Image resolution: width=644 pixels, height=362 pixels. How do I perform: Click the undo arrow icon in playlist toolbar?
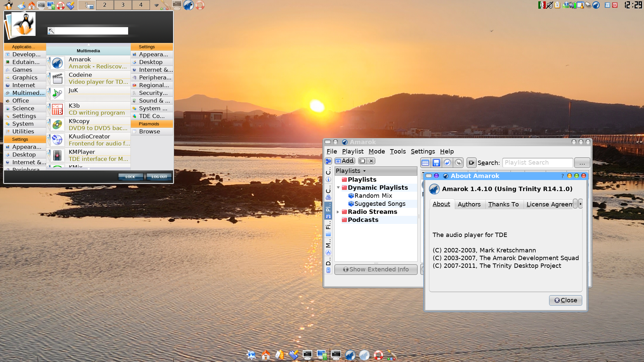(x=447, y=163)
